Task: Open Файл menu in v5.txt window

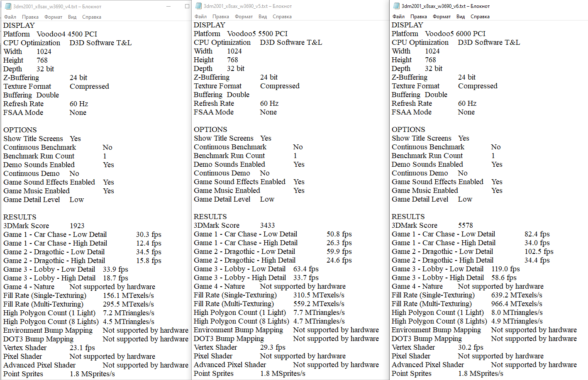Action: (201, 17)
